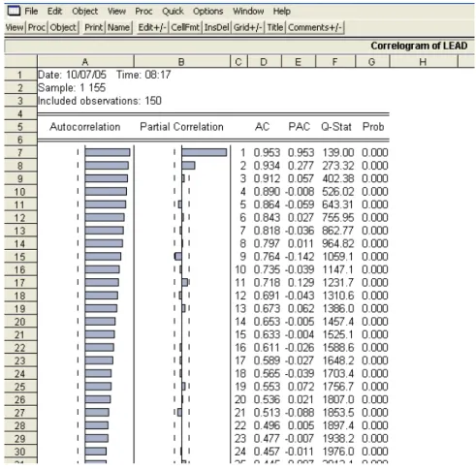Select row header 15

click(x=20, y=257)
